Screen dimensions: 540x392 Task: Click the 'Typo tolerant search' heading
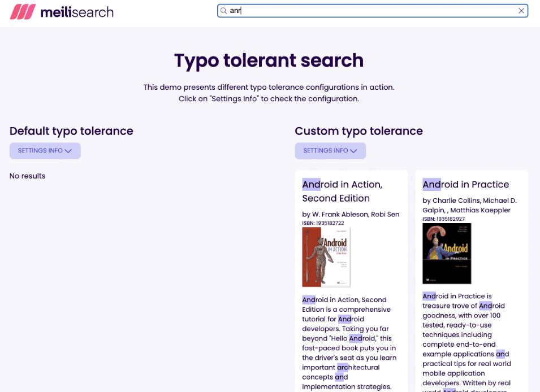269,60
